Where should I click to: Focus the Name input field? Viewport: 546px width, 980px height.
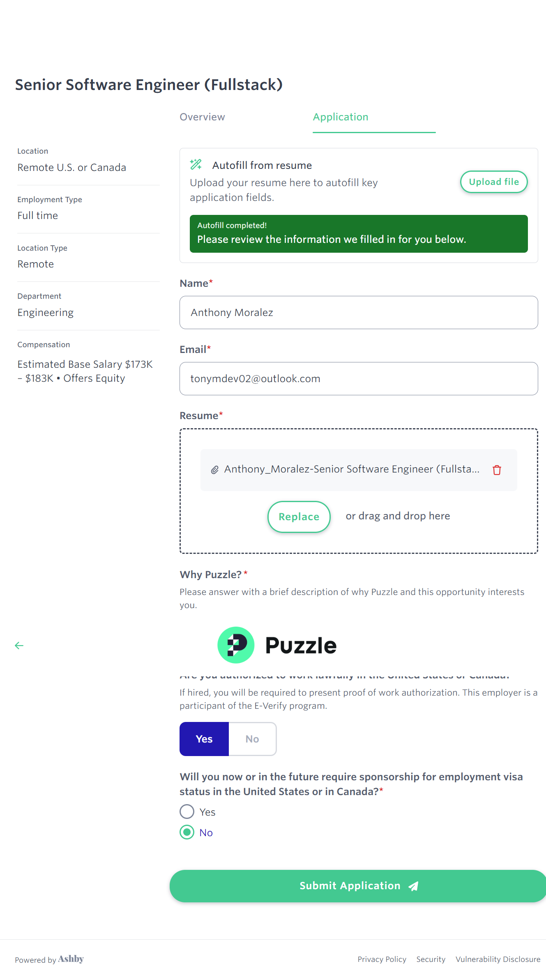pyautogui.click(x=359, y=312)
